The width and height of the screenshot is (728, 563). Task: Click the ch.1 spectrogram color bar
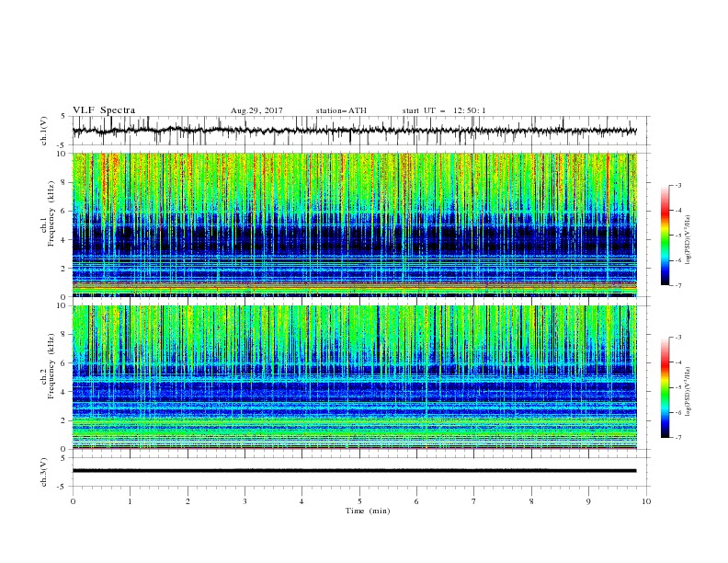tap(665, 236)
